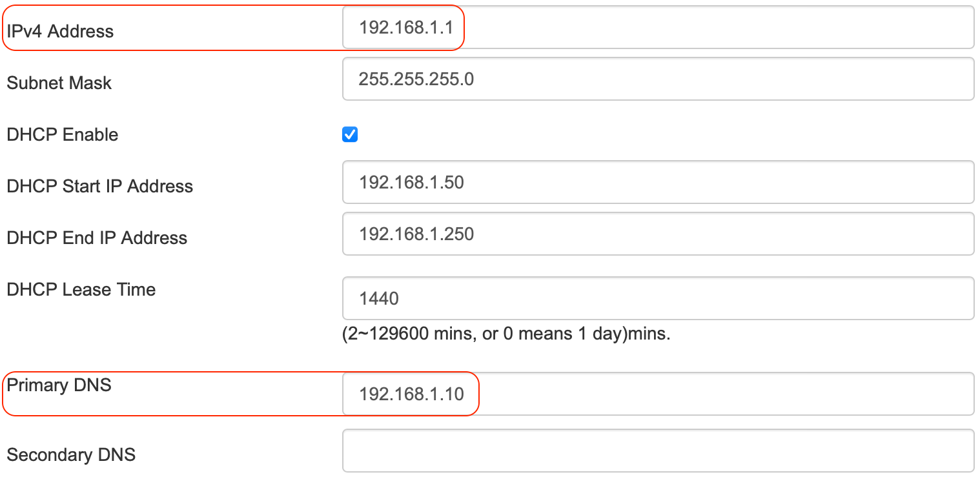Click the DHCP Lease Time label
The height and width of the screenshot is (479, 980).
point(81,289)
